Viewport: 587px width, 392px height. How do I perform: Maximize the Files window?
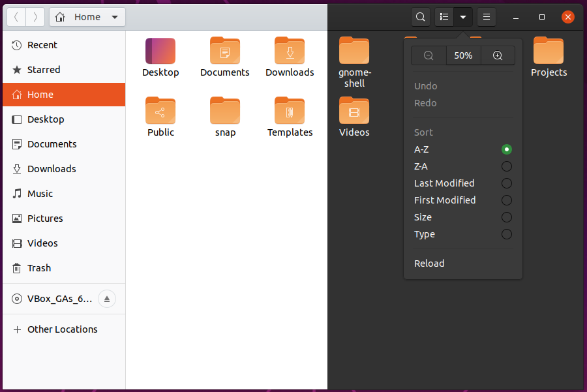click(x=542, y=17)
